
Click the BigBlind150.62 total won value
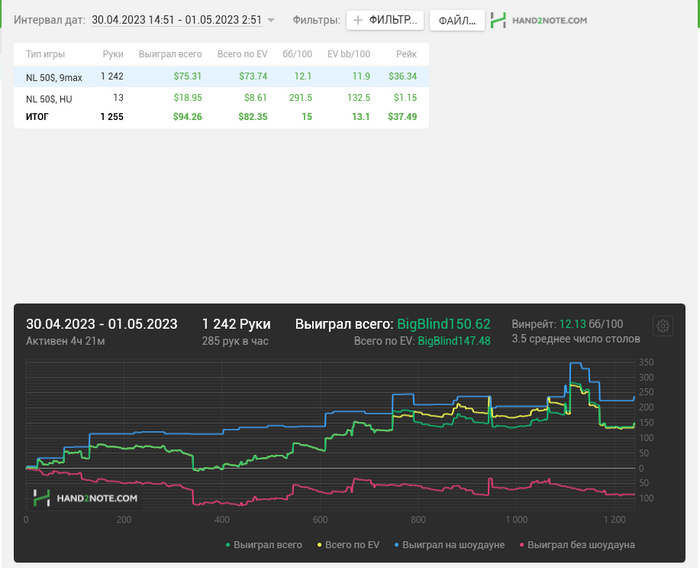coord(444,324)
